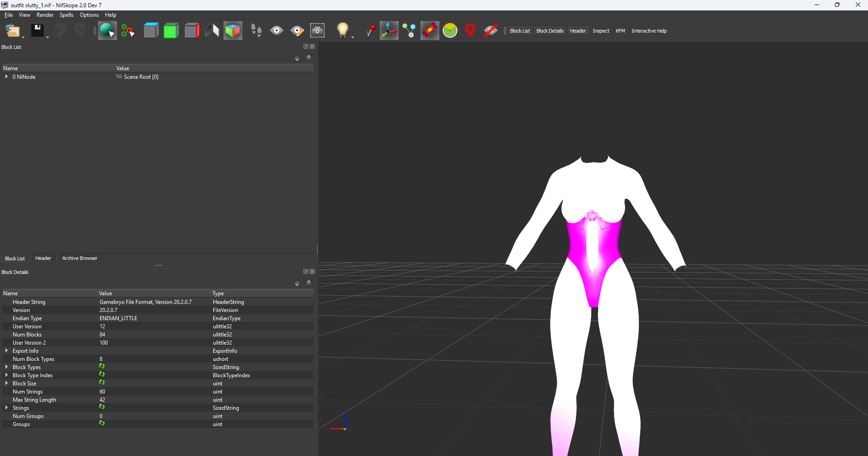
Task: Open the lighting dropdown arrow
Action: pyautogui.click(x=353, y=37)
